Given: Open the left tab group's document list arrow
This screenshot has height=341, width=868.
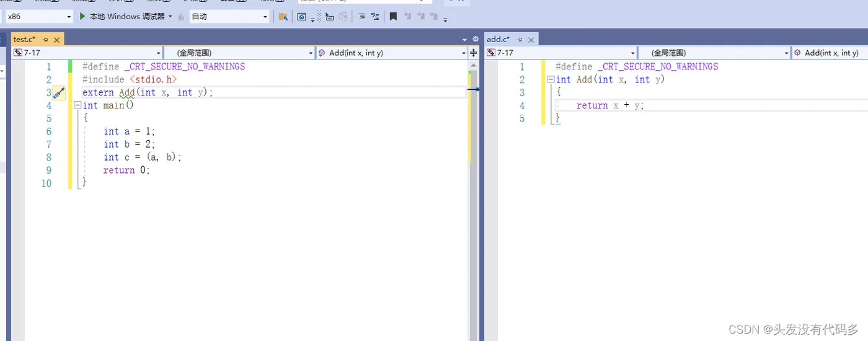Looking at the screenshot, I should (464, 40).
